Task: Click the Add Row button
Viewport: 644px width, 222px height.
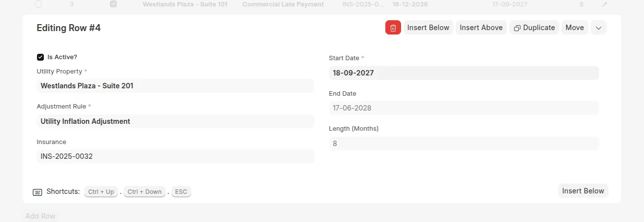Action: pos(40,216)
